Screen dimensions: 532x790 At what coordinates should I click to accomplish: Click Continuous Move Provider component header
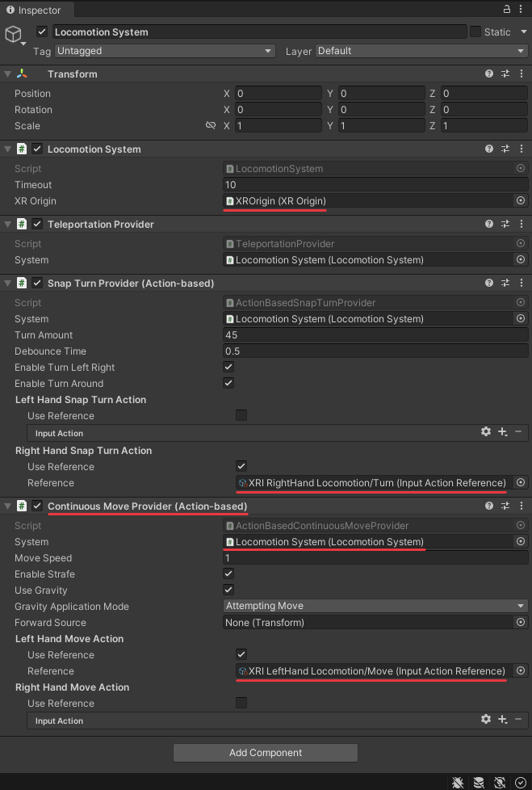point(148,506)
